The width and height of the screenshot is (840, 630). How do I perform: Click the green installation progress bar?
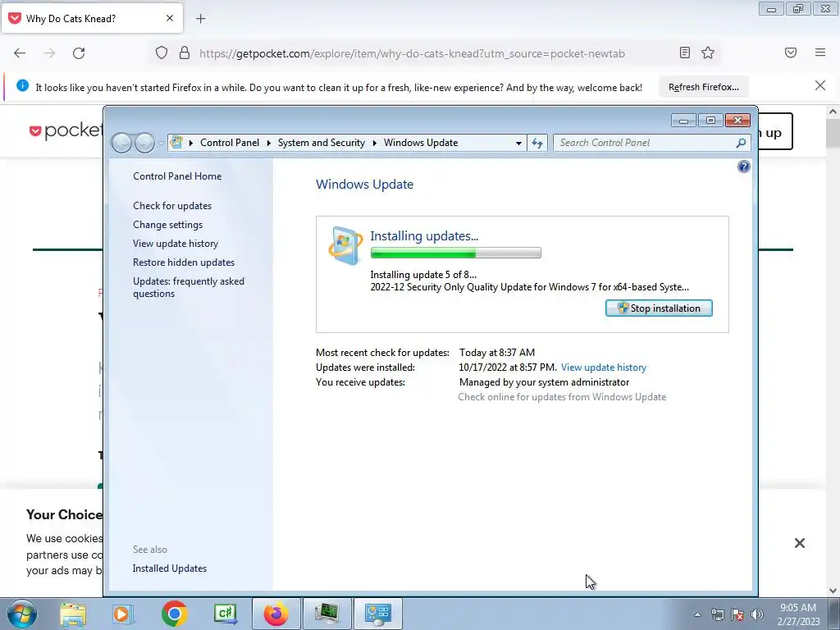[455, 253]
